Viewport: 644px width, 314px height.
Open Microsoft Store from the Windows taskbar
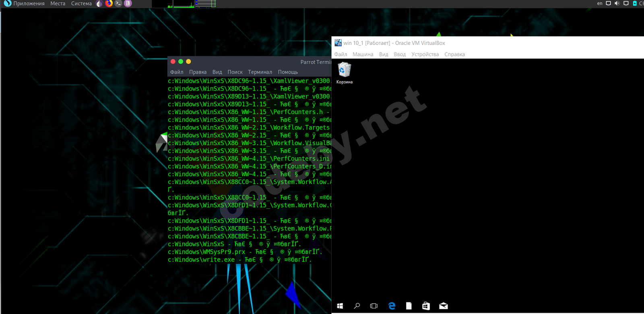426,306
